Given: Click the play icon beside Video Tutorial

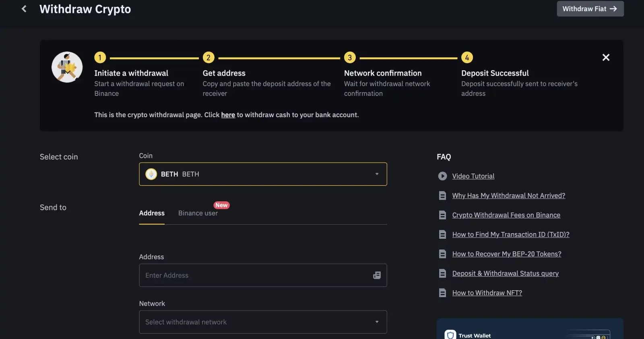Looking at the screenshot, I should tap(442, 176).
